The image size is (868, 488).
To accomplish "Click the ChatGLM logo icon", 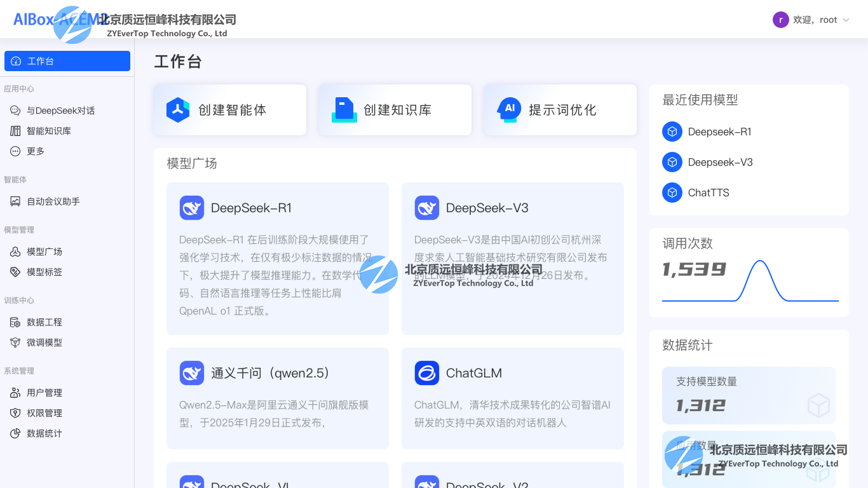I will (427, 373).
